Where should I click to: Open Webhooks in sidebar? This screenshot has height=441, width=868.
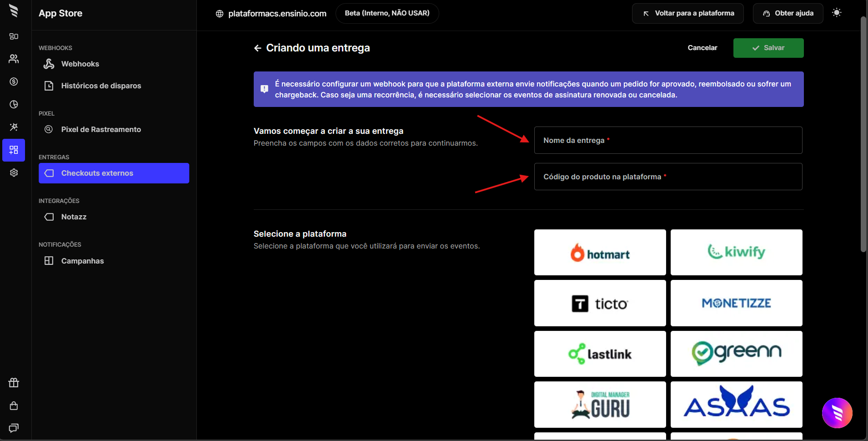pyautogui.click(x=80, y=64)
